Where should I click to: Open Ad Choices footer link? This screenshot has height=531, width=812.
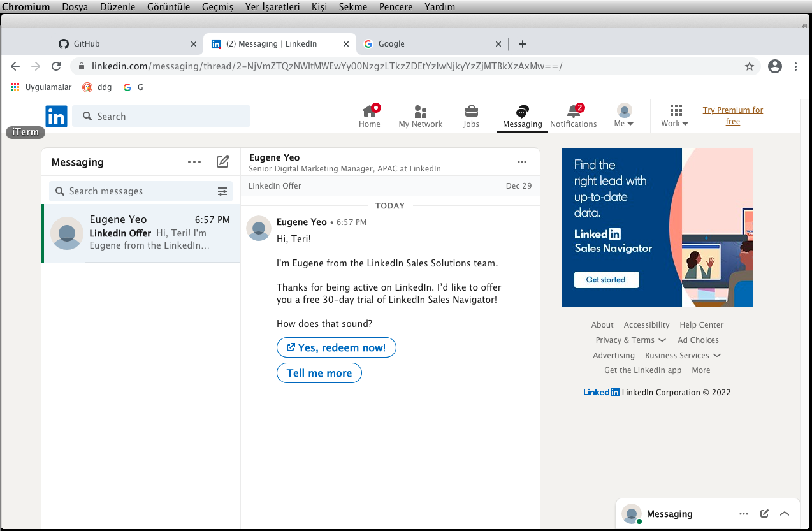[x=698, y=340]
